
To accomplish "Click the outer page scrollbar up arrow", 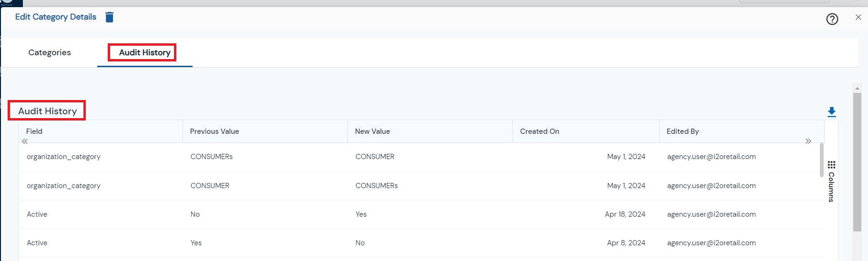I will pos(857,88).
